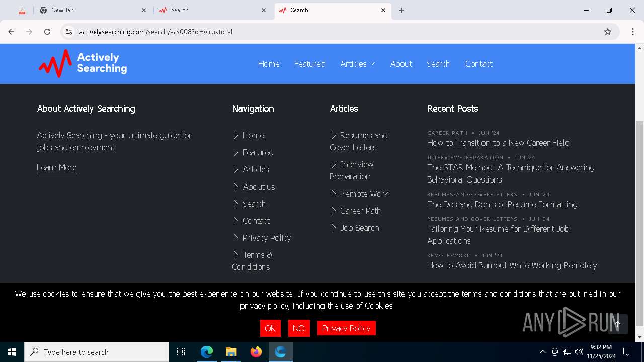The height and width of the screenshot is (362, 644).
Task: Click the Windows taskbar search box
Action: tap(97, 352)
